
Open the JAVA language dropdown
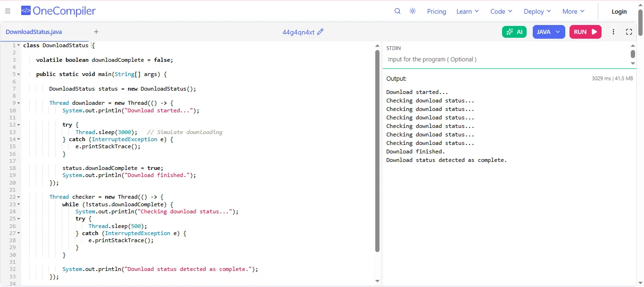[x=549, y=32]
